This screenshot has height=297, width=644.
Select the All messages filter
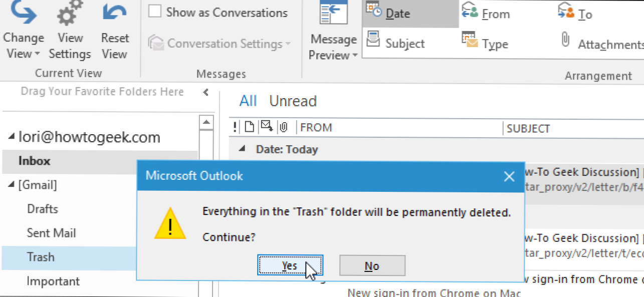point(248,101)
